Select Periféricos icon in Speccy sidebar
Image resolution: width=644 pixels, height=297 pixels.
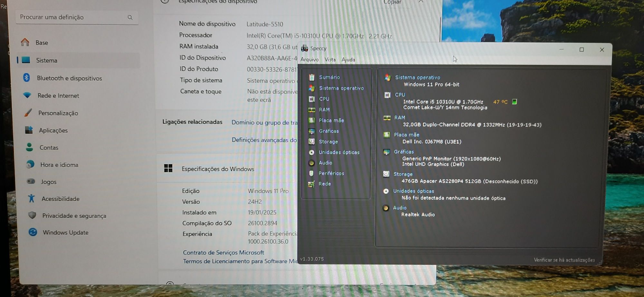(311, 173)
